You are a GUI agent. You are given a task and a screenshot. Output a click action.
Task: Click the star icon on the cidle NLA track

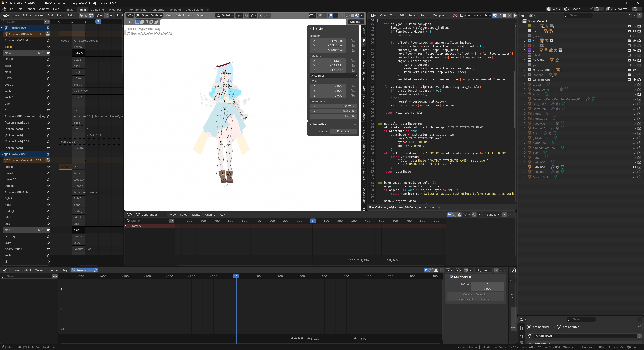48,53
